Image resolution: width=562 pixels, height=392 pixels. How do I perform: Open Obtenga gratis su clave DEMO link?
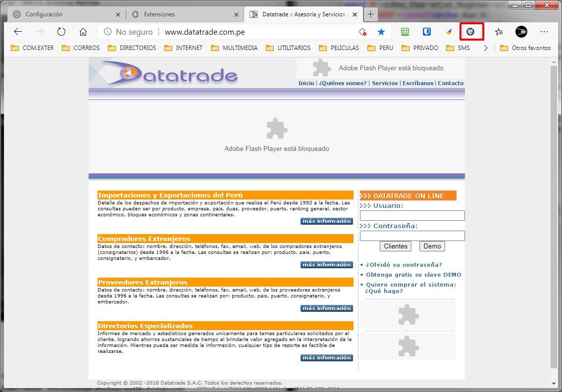[413, 275]
